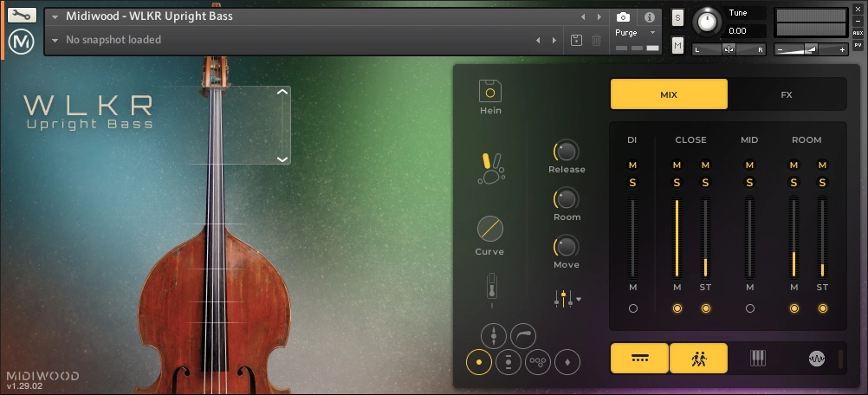This screenshot has width=868, height=395.
Task: Open the instrument info icon
Action: click(x=649, y=16)
